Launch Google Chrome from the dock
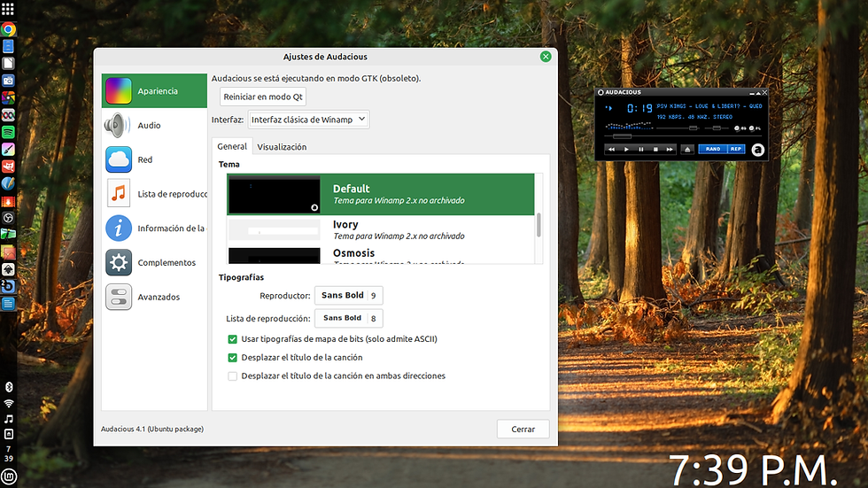The image size is (868, 488). [x=8, y=30]
